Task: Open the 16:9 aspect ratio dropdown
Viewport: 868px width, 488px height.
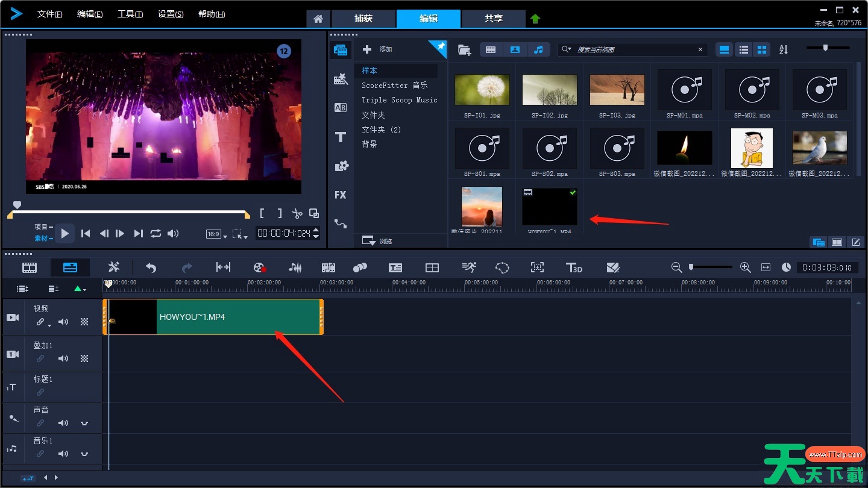Action: pyautogui.click(x=217, y=234)
